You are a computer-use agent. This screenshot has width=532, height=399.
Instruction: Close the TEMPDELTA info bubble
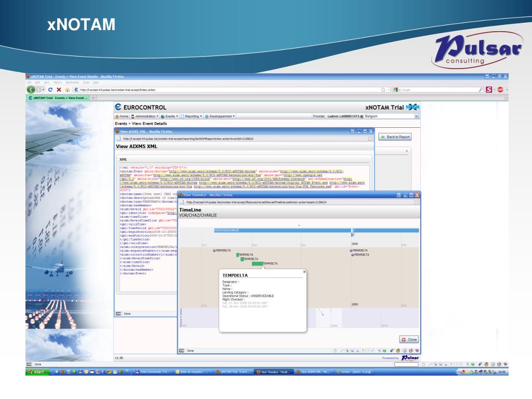304,271
